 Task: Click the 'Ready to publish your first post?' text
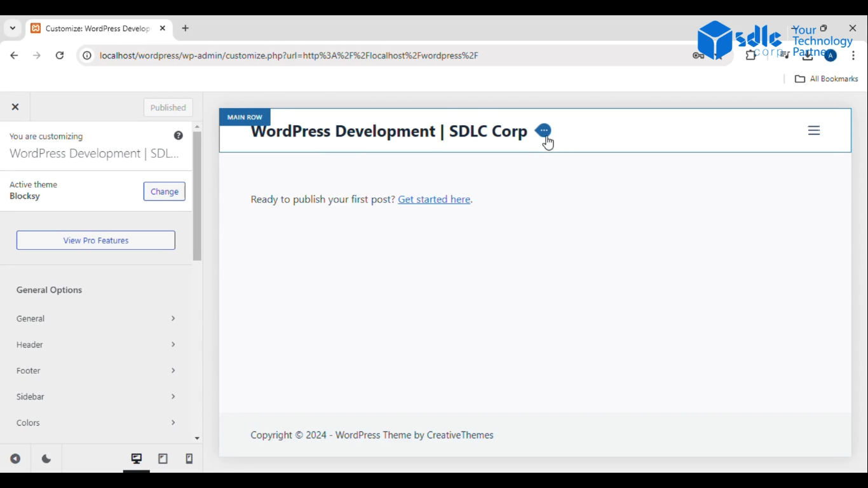[323, 200]
